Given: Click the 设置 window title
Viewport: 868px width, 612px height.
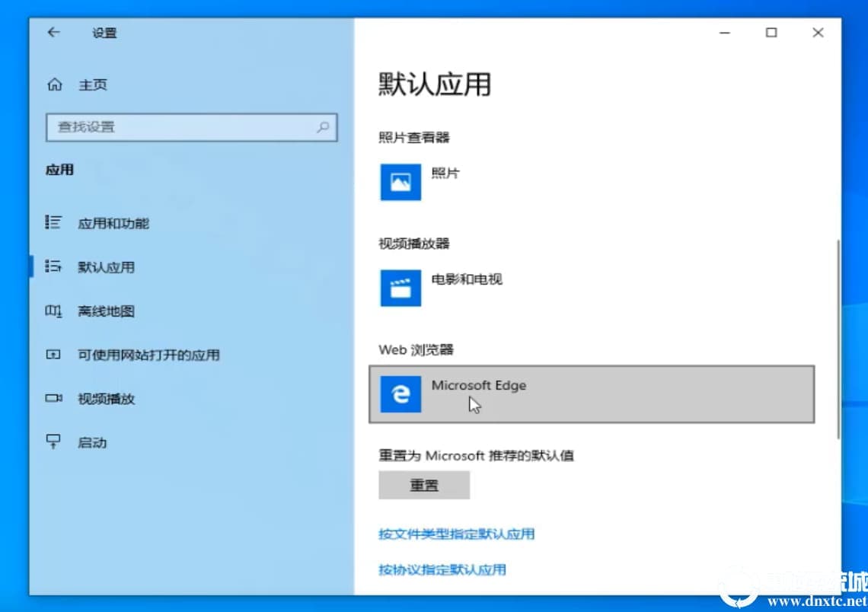Looking at the screenshot, I should (104, 33).
